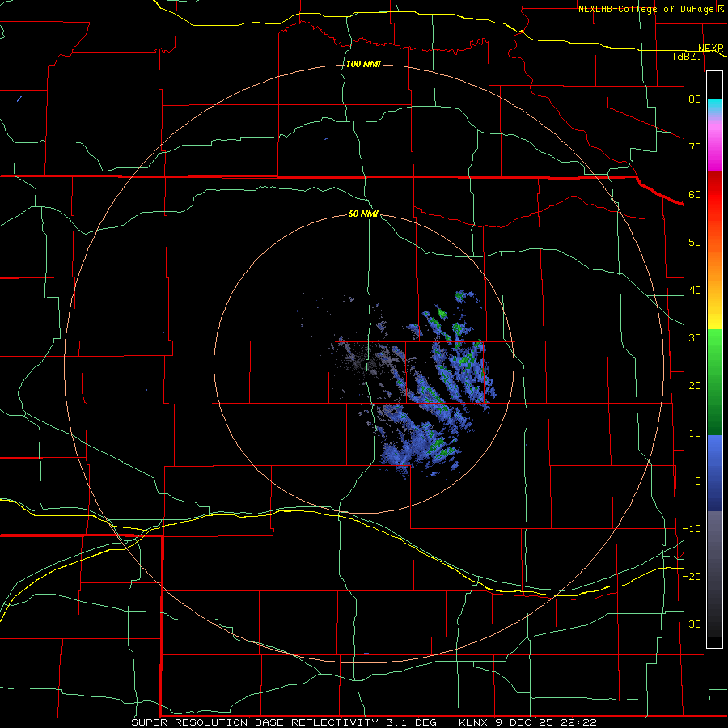This screenshot has height=728, width=728.
Task: Click the 80 value on the dBZ scale
Action: point(695,99)
